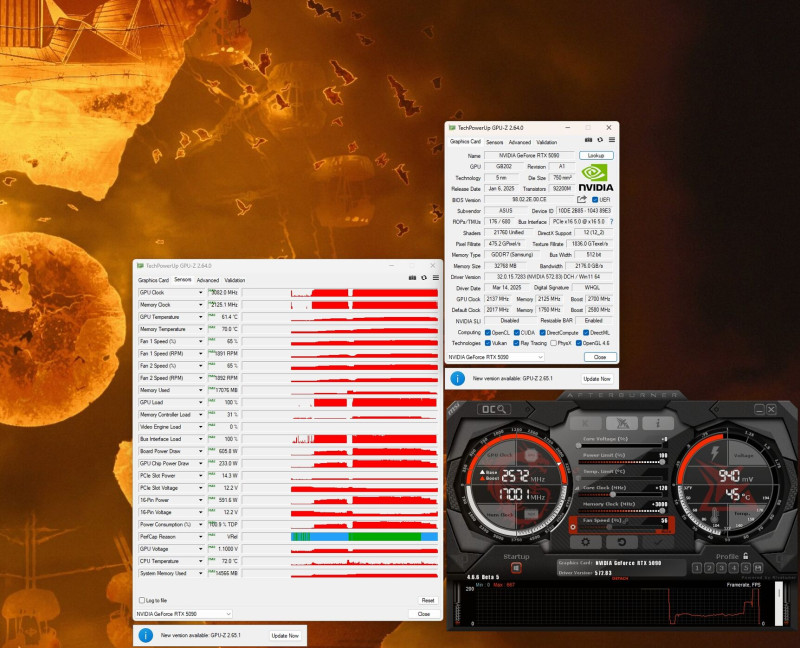Click the blue info icon under Sensors window

(146, 635)
